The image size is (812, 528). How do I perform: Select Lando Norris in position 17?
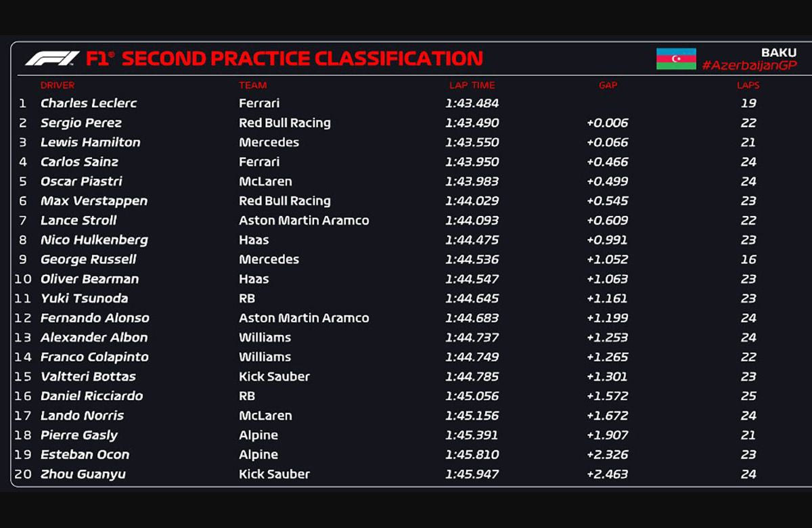pyautogui.click(x=82, y=416)
